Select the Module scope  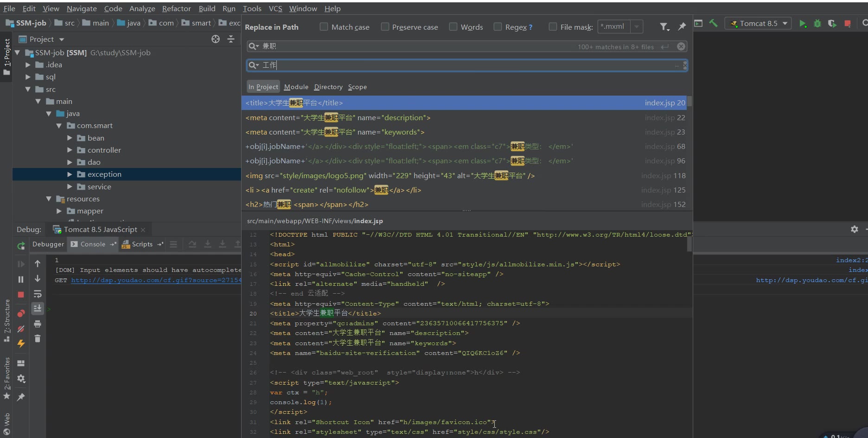click(296, 87)
